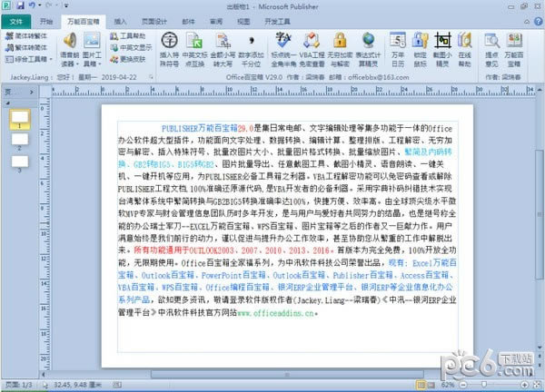Click the 金额小写转大写 icon

click(x=223, y=41)
